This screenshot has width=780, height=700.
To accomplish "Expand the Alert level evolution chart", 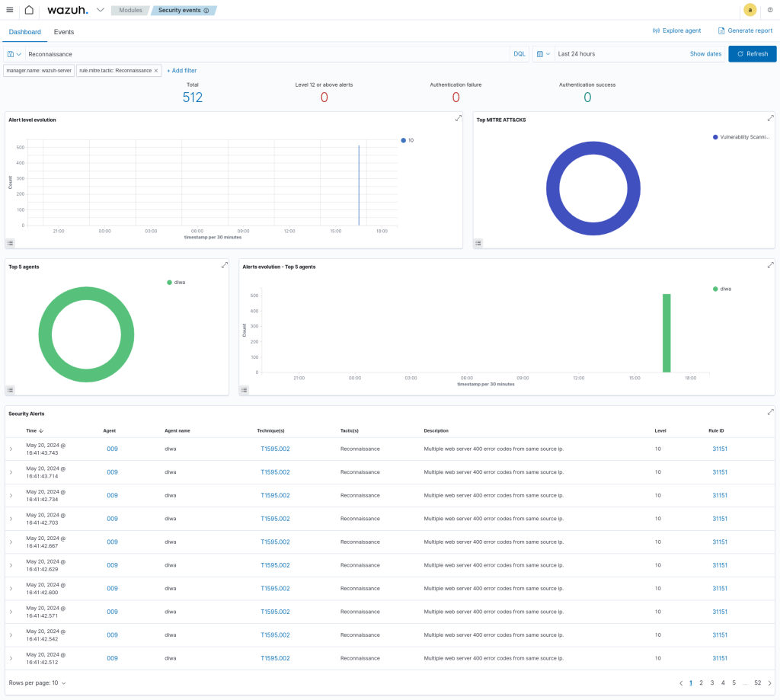I will point(459,118).
